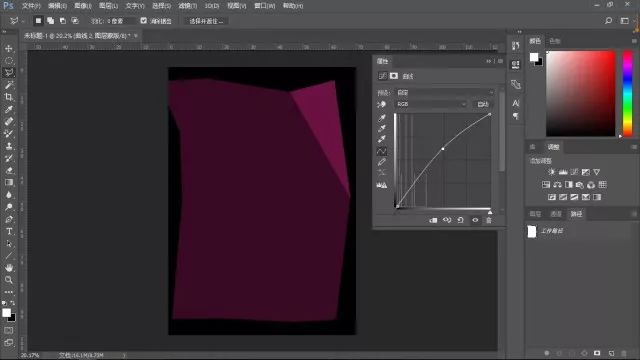Image resolution: width=640 pixels, height=360 pixels.
Task: Select the Healing Brush tool
Action: click(9, 122)
